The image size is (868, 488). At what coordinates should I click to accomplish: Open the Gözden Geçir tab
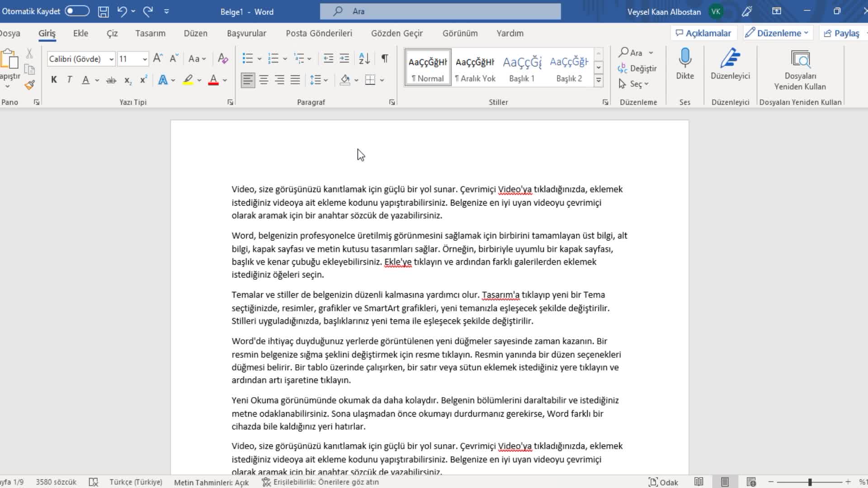(x=397, y=33)
